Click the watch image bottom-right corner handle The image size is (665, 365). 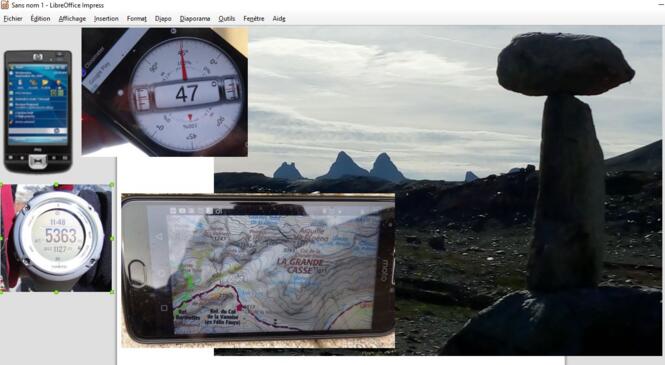pos(112,292)
